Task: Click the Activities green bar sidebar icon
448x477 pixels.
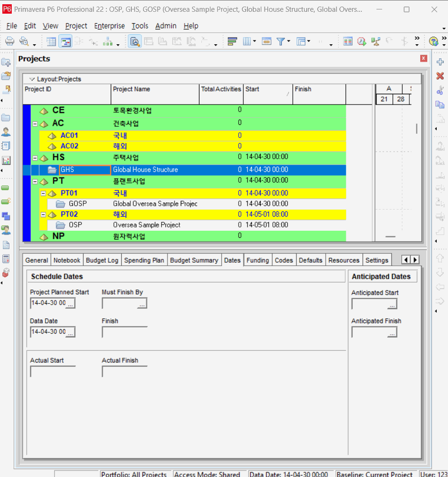Action: coord(5,188)
